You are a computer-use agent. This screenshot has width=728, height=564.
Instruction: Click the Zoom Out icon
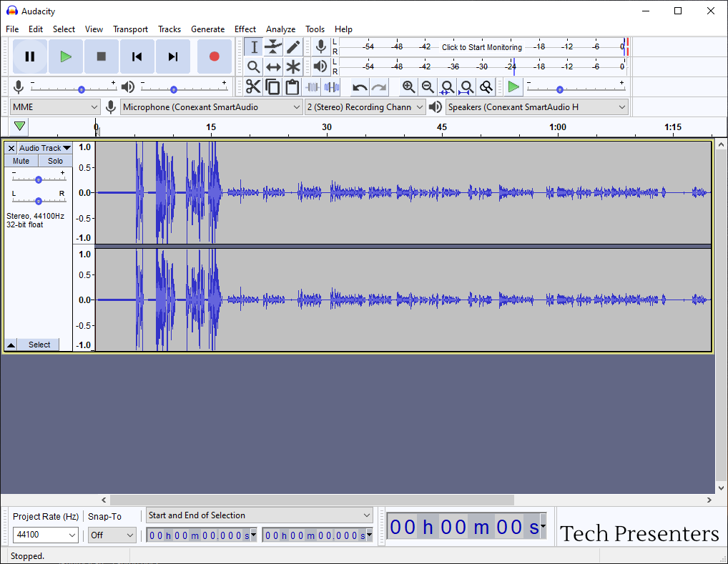428,86
